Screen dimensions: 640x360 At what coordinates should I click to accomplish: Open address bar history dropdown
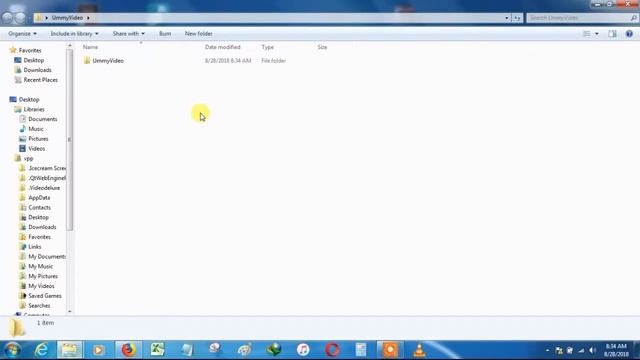click(x=507, y=18)
